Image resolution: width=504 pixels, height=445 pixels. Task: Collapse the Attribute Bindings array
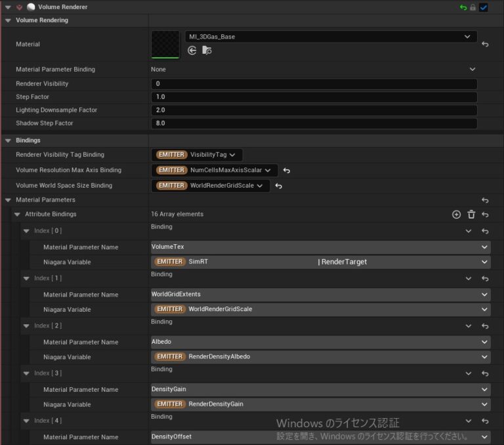[17, 215]
